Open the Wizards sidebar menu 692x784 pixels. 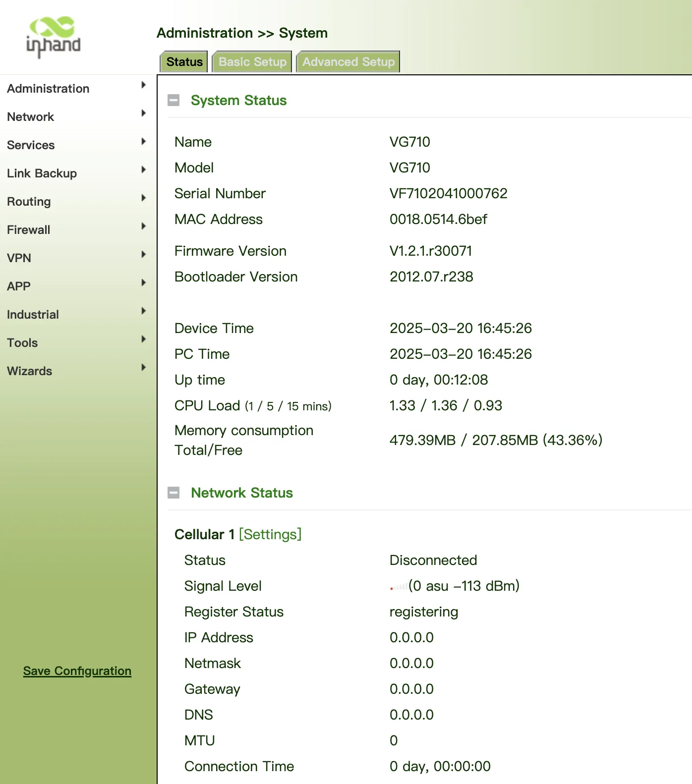29,371
